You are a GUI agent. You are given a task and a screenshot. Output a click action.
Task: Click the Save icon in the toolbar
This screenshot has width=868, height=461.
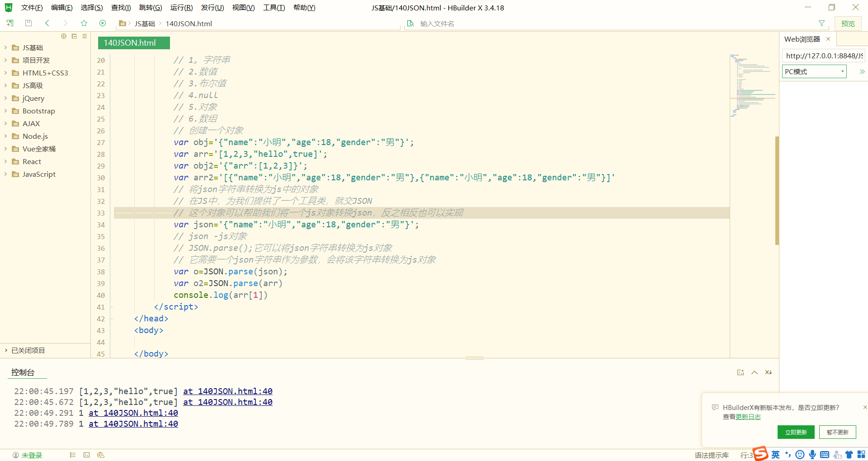coord(28,23)
